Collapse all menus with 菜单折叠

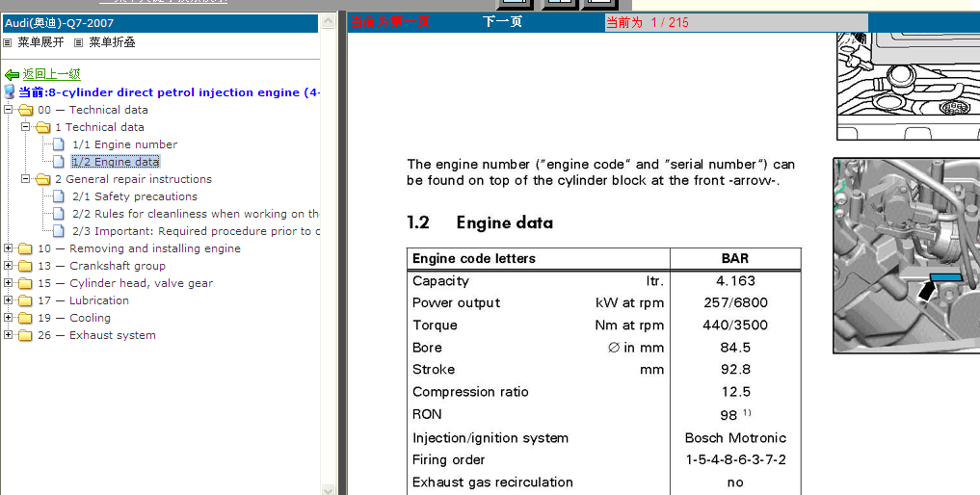(112, 42)
